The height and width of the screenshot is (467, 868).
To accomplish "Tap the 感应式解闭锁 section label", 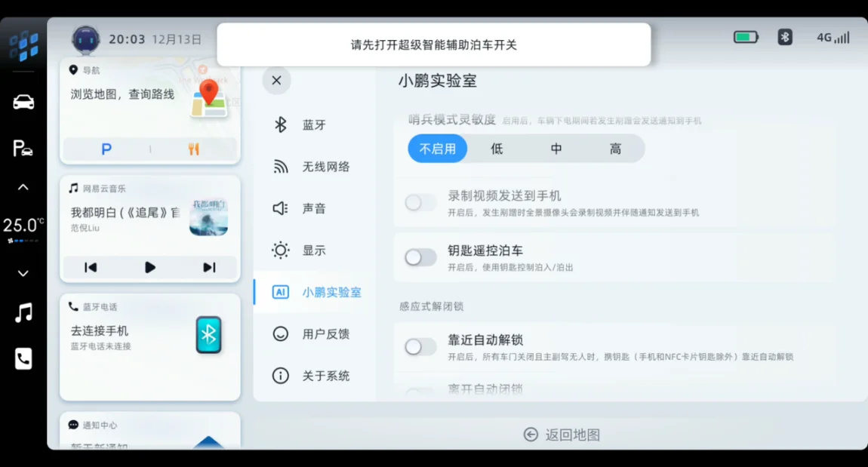I will [x=431, y=306].
